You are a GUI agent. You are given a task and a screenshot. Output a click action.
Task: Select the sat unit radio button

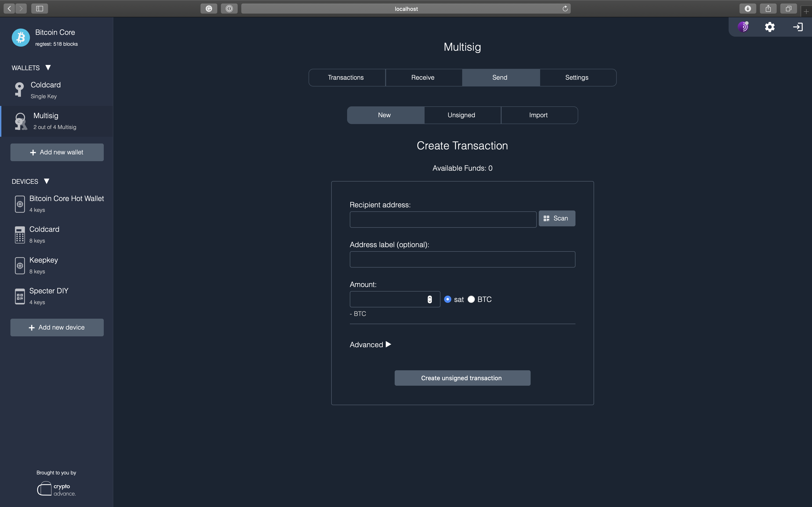click(448, 299)
